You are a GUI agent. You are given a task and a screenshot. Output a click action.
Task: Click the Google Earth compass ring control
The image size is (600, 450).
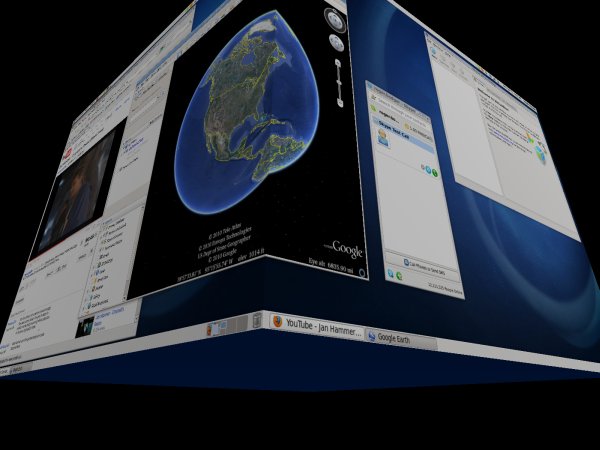tap(335, 20)
